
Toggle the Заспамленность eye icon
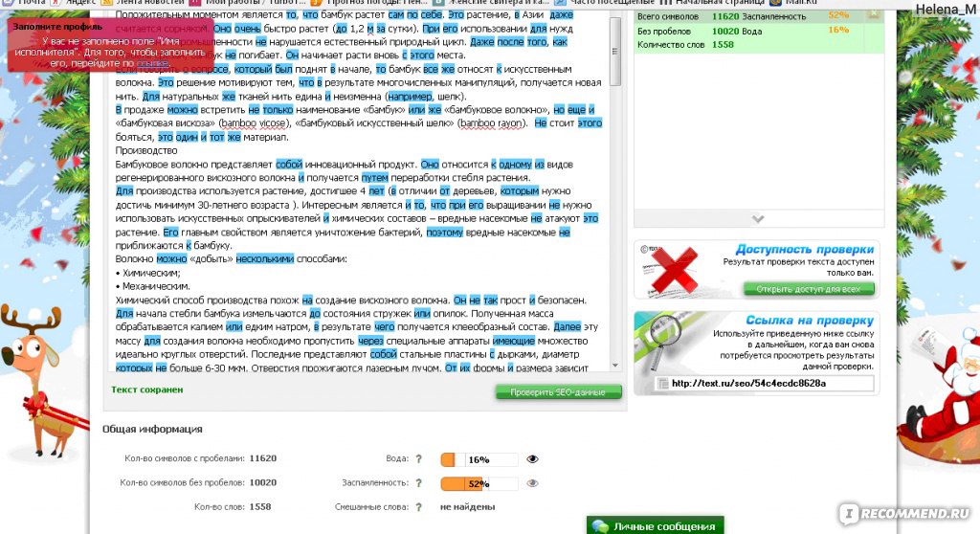click(x=532, y=483)
